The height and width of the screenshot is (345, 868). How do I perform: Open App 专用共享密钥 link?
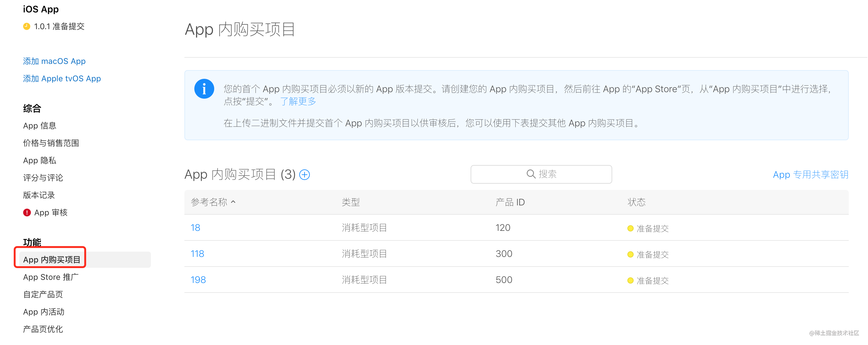tap(810, 175)
